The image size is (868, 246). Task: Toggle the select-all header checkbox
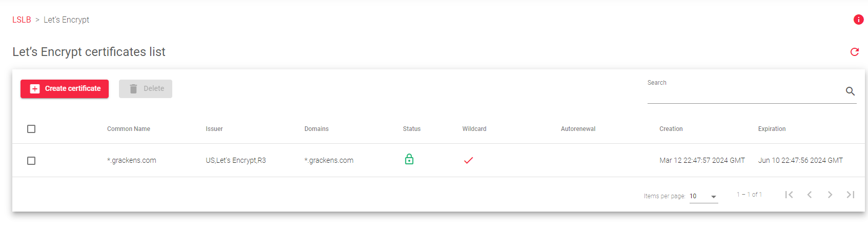31,129
